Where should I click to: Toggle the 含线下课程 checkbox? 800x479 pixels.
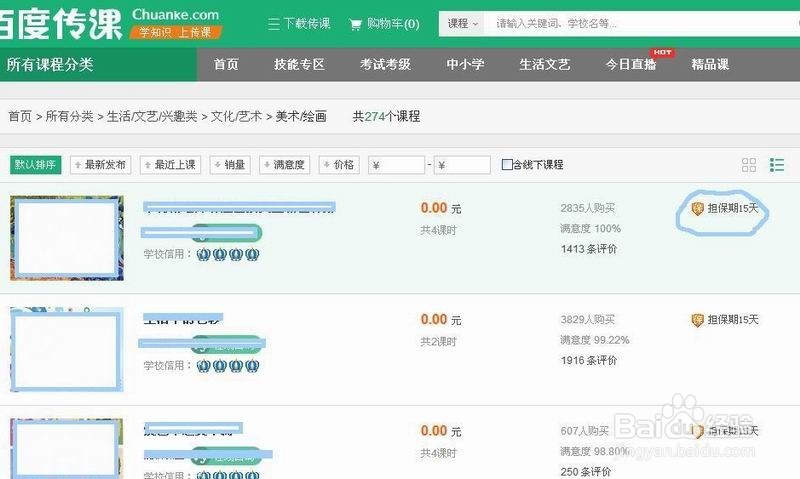click(507, 164)
